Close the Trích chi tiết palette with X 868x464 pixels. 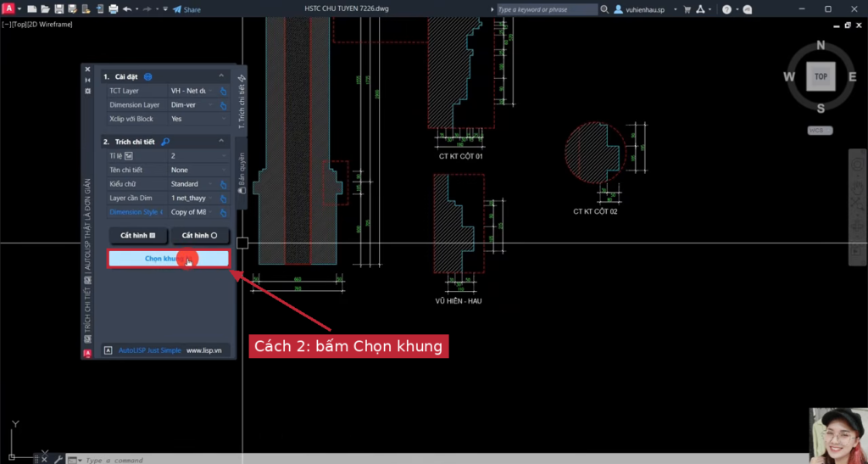pos(87,70)
